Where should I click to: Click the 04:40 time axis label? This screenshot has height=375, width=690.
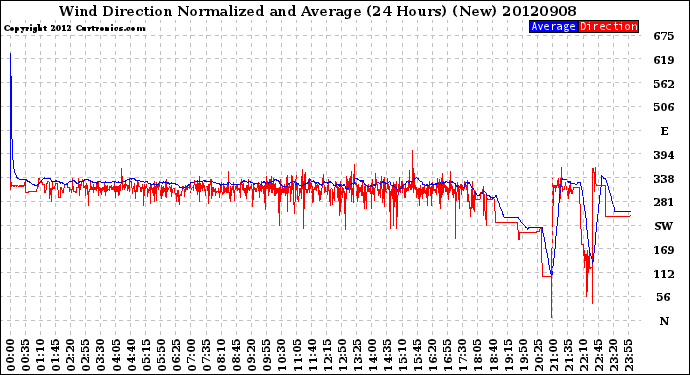[131, 355]
